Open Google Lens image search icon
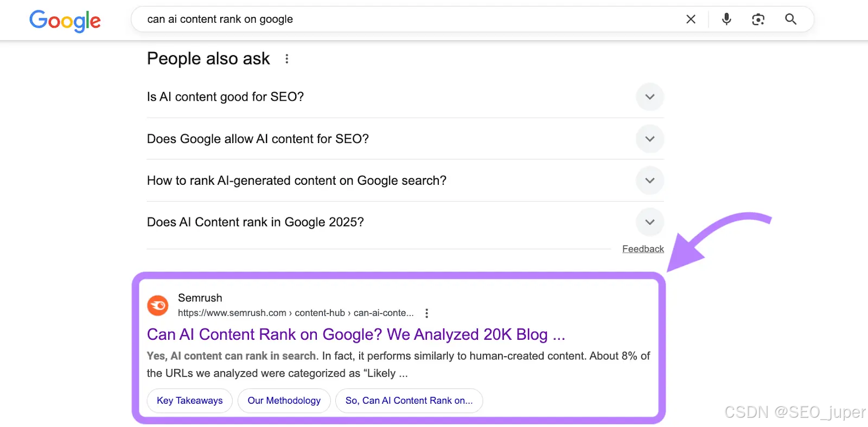The image size is (868, 427). coord(758,20)
